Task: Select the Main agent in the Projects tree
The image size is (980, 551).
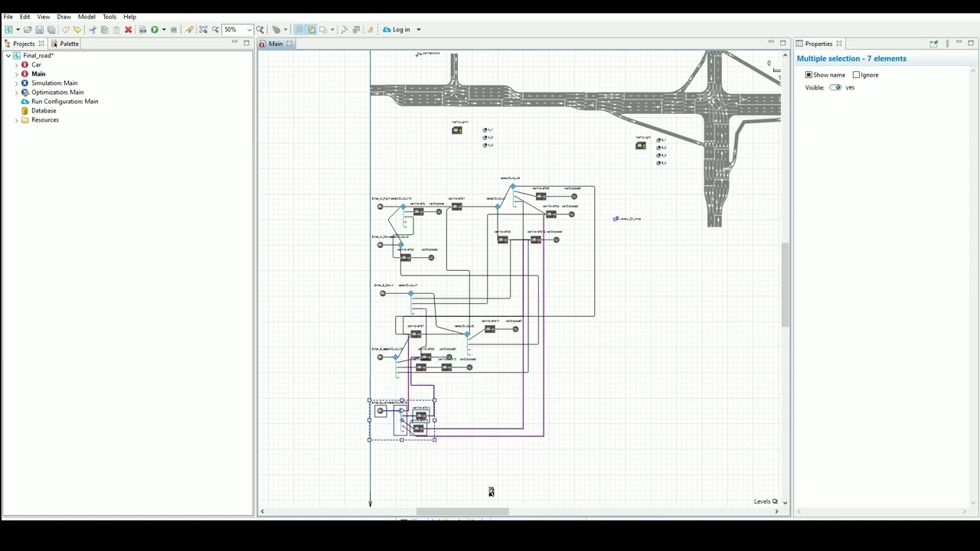Action: pos(38,74)
